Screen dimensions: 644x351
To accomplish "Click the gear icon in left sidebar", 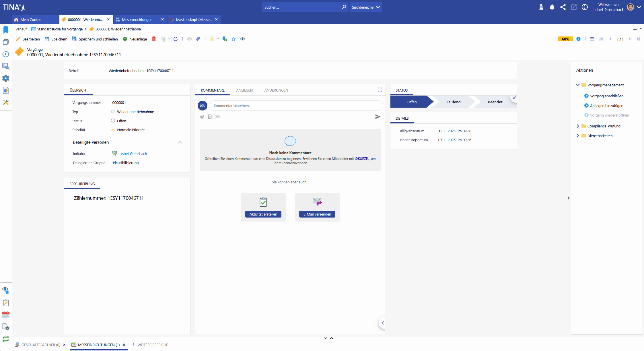I will click(x=6, y=78).
